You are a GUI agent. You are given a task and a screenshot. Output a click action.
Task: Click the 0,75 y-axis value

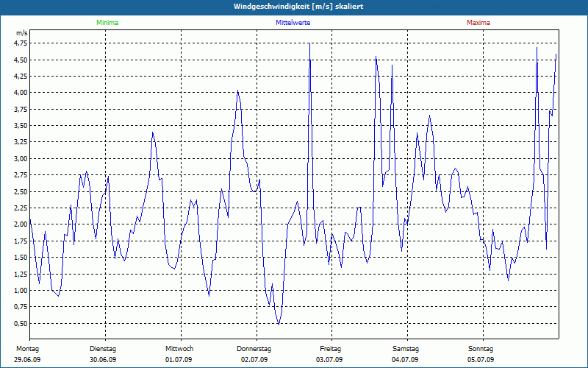(21, 307)
